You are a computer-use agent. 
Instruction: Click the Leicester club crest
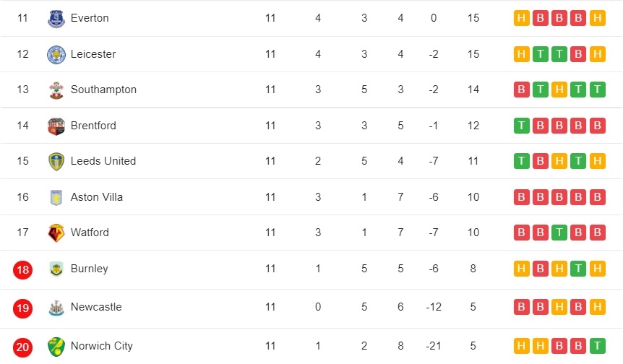56,54
